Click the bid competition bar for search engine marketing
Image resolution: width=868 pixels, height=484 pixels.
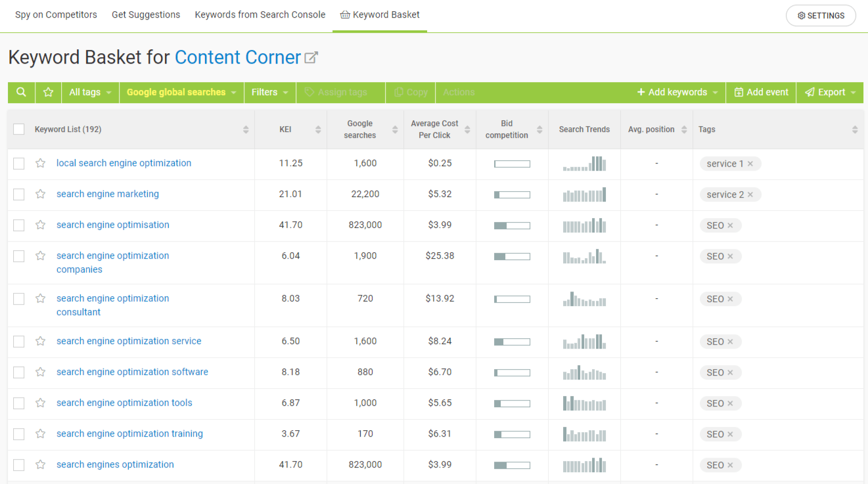tap(511, 194)
